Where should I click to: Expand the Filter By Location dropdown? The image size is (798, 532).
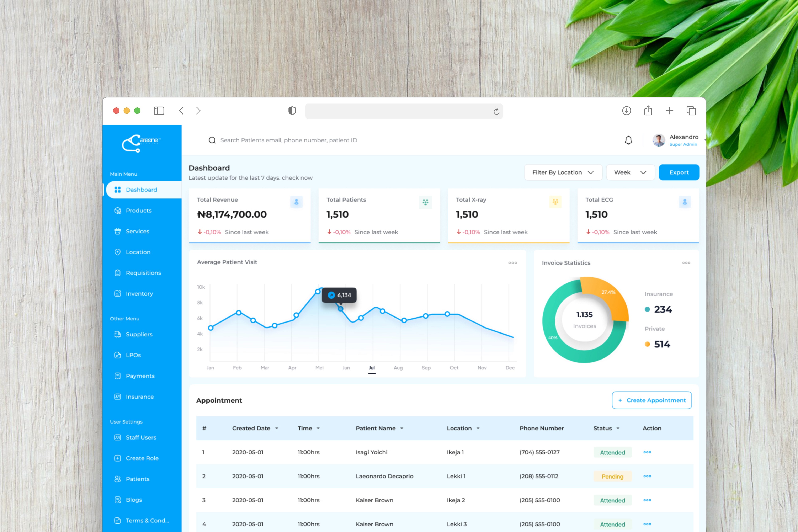coord(563,172)
